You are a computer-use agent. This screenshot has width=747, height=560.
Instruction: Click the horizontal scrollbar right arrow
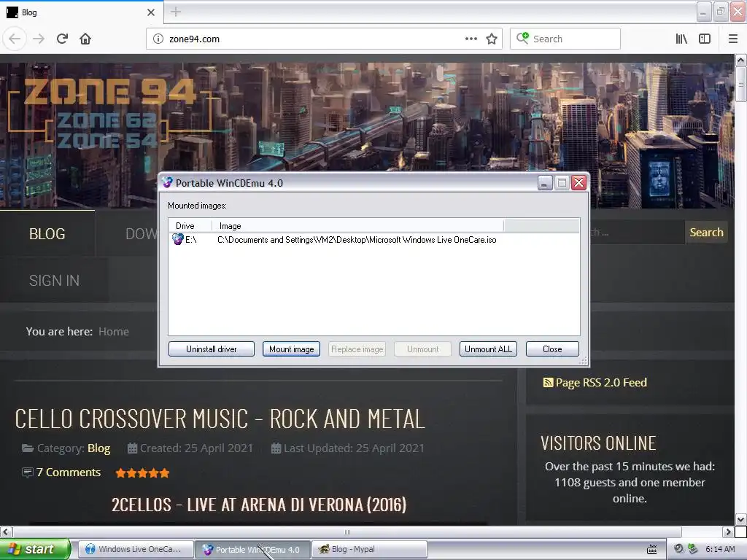click(x=728, y=532)
